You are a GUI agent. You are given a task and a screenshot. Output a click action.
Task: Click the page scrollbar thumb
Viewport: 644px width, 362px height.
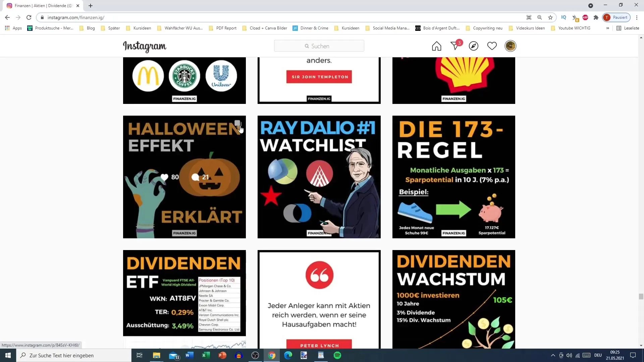click(x=641, y=296)
